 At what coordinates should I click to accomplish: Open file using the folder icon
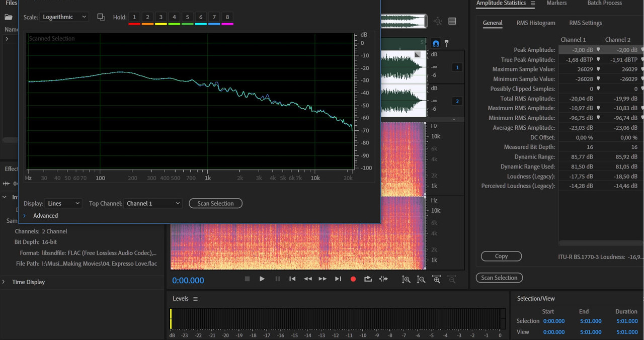point(9,17)
